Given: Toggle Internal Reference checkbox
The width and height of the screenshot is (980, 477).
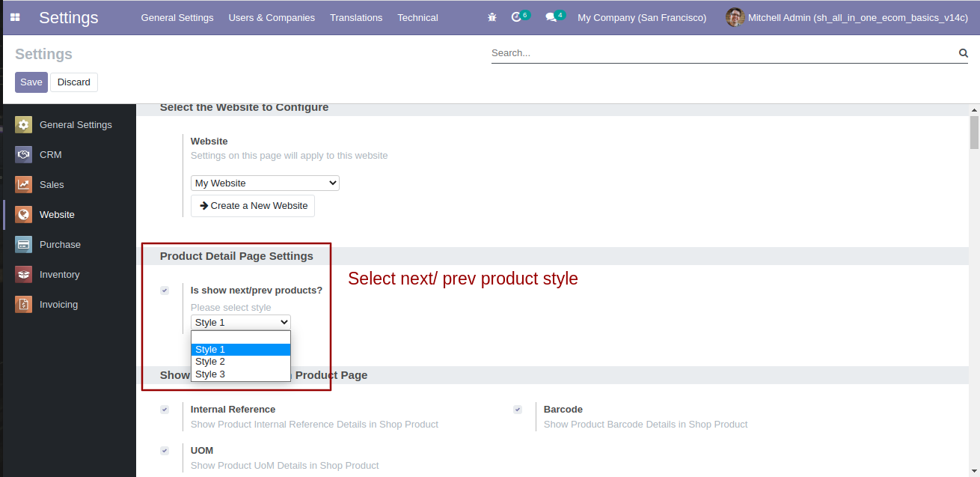Looking at the screenshot, I should 165,410.
